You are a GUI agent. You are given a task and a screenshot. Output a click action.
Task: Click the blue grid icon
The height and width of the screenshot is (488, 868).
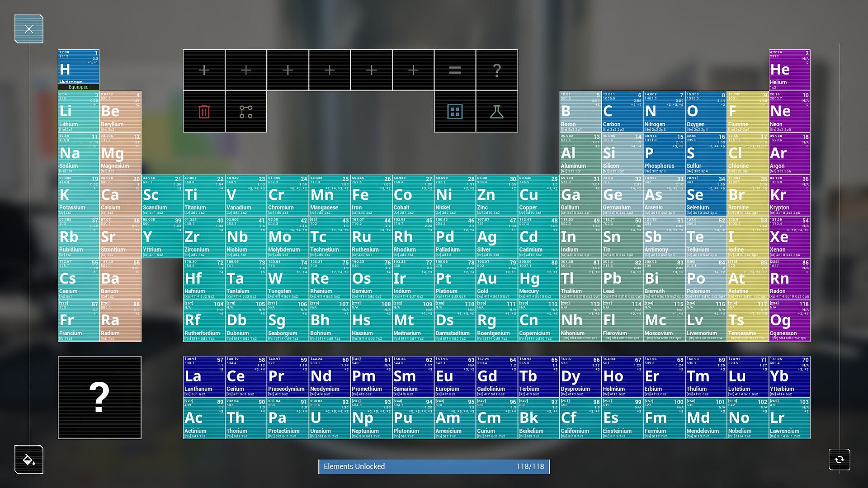[x=455, y=112]
